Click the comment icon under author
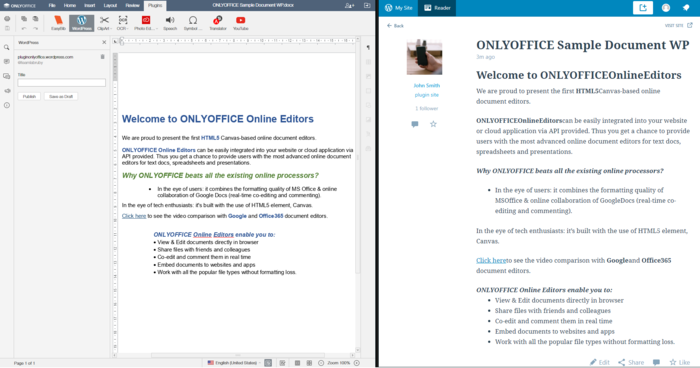 point(415,124)
